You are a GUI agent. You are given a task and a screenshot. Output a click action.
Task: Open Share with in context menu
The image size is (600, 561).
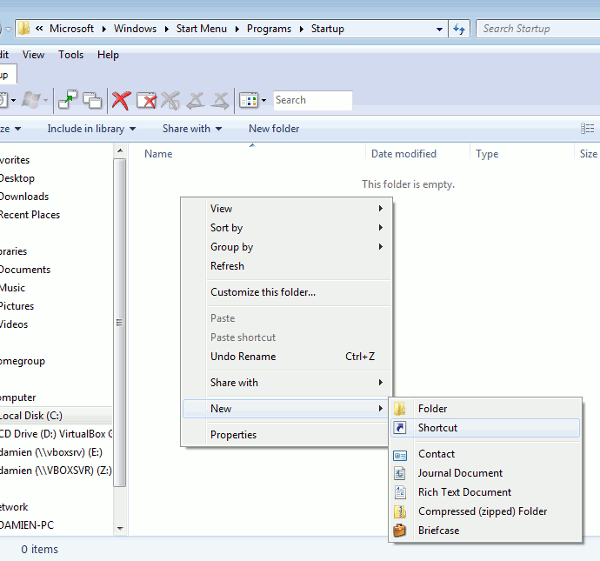(x=287, y=383)
